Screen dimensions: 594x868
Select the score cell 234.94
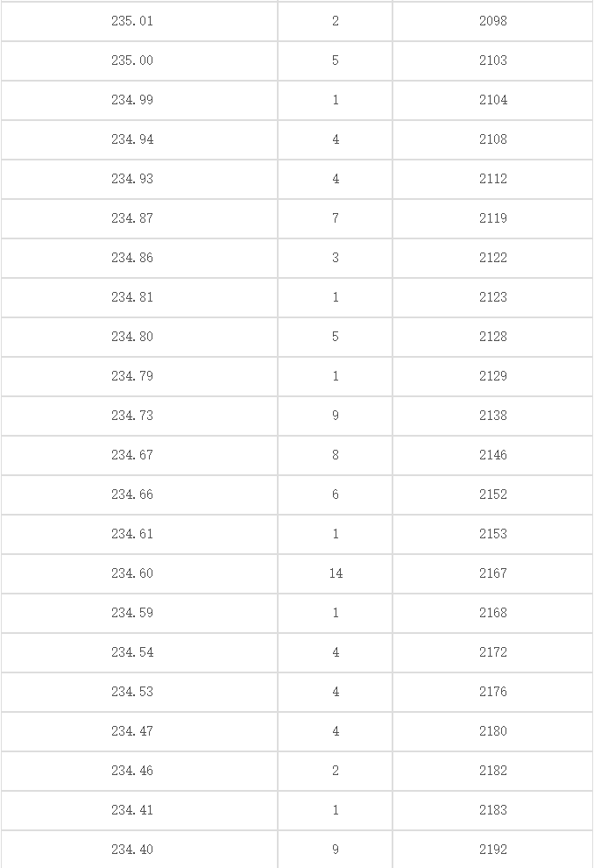(x=132, y=139)
